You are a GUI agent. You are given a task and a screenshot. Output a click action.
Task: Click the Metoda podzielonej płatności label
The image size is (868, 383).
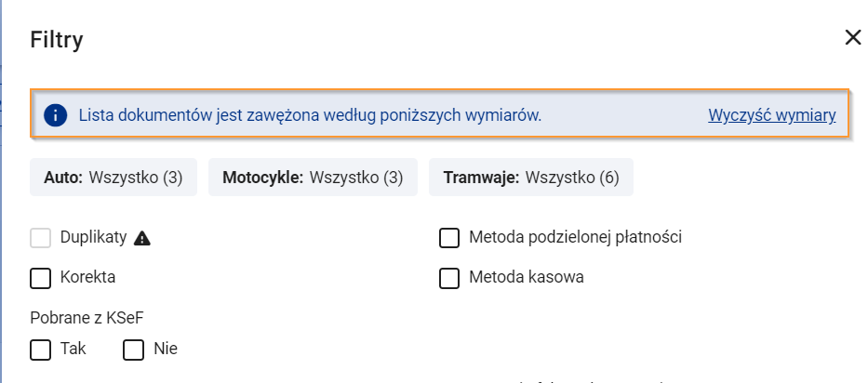coord(575,237)
